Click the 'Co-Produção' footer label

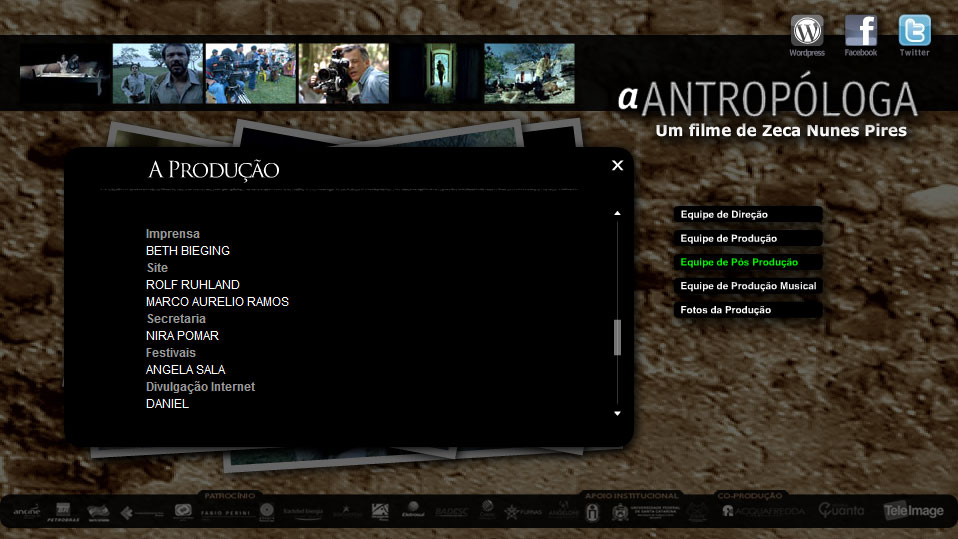click(750, 496)
